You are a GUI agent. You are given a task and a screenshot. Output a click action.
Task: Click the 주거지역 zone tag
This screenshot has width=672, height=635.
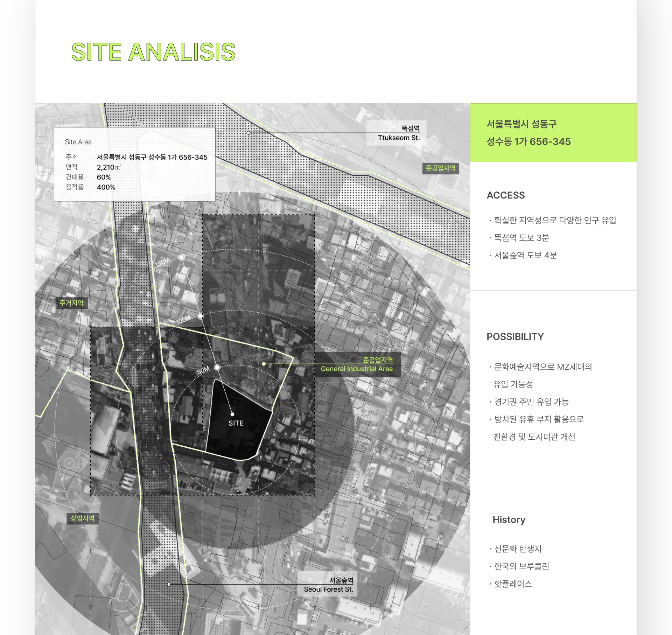71,303
